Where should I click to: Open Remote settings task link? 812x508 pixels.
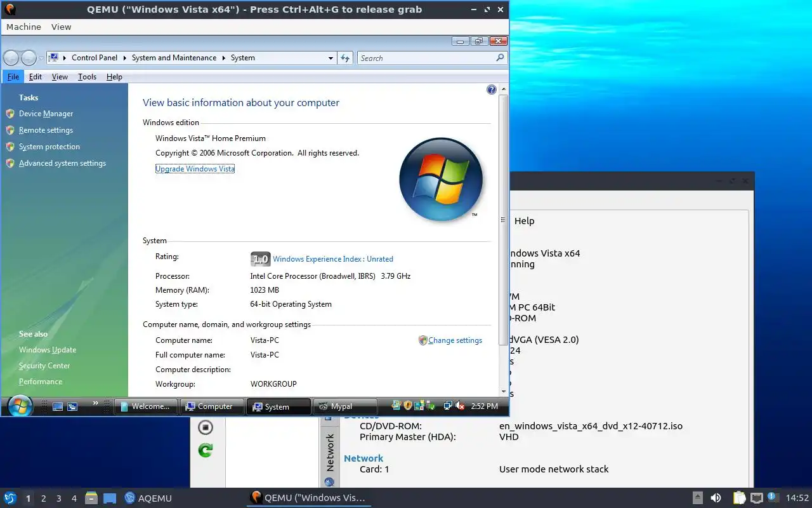click(x=46, y=130)
